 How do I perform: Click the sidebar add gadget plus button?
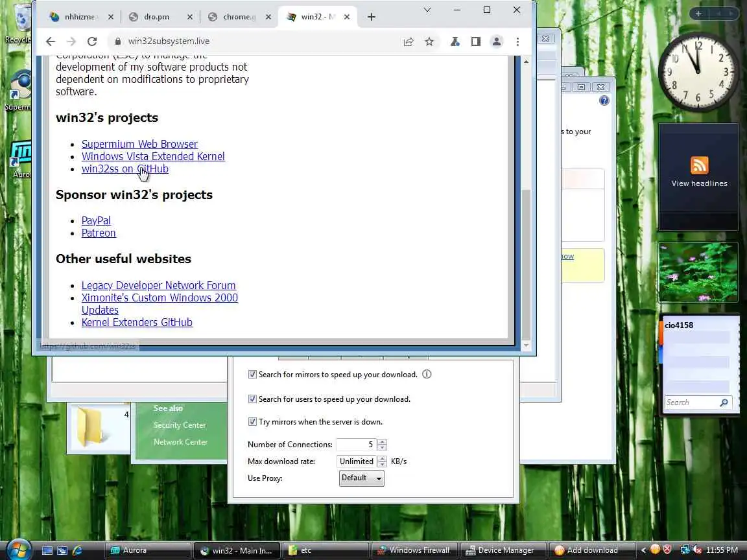[698, 14]
